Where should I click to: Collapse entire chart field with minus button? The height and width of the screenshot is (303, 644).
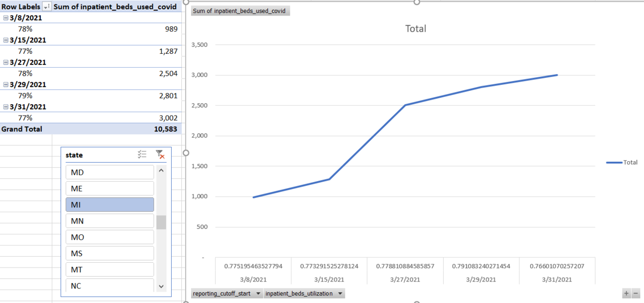[635, 293]
